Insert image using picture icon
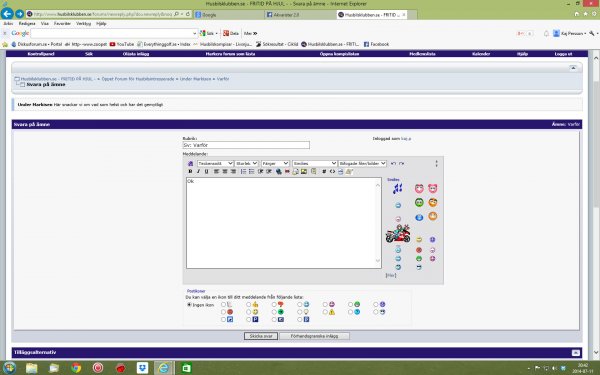This screenshot has width=600, height=375. point(304,171)
